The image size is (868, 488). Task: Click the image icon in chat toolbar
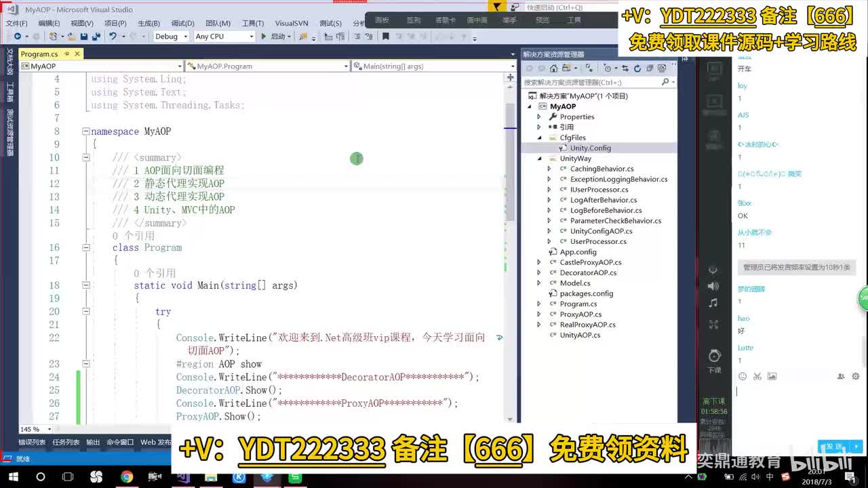tap(772, 376)
